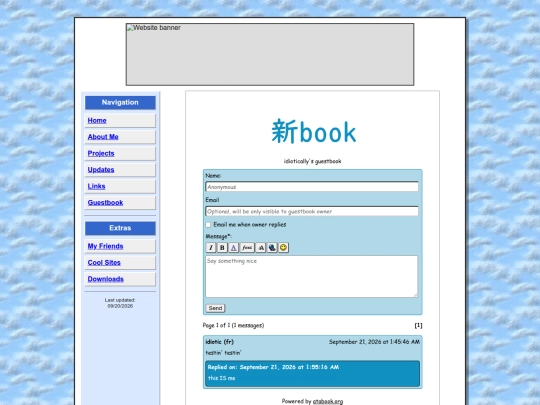
Task: Open the Projects link
Action: point(101,153)
